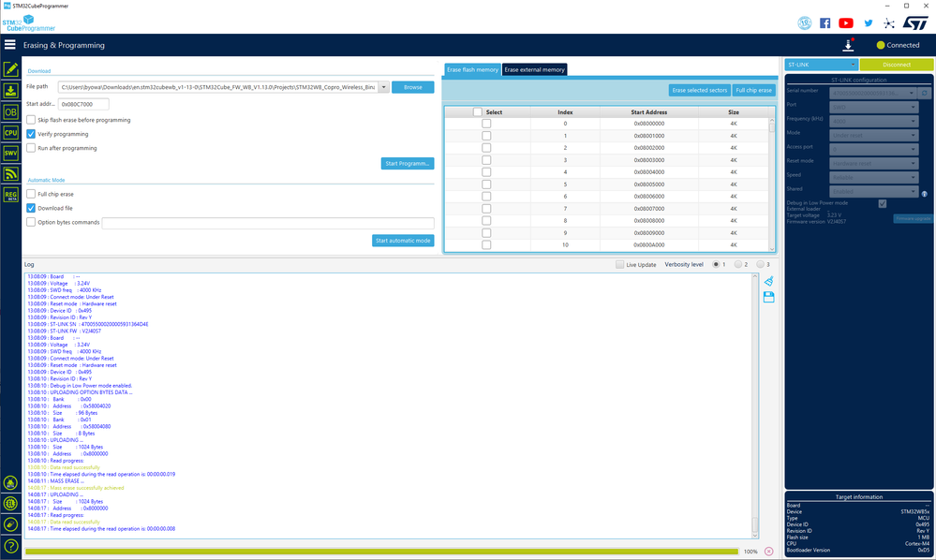Open the Mode dropdown showing Under reset
The width and height of the screenshot is (936, 560).
click(873, 136)
